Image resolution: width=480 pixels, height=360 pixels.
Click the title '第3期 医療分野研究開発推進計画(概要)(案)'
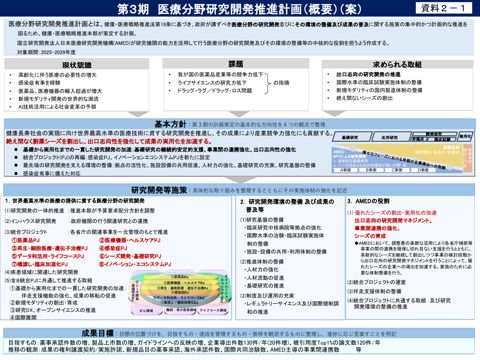click(239, 9)
